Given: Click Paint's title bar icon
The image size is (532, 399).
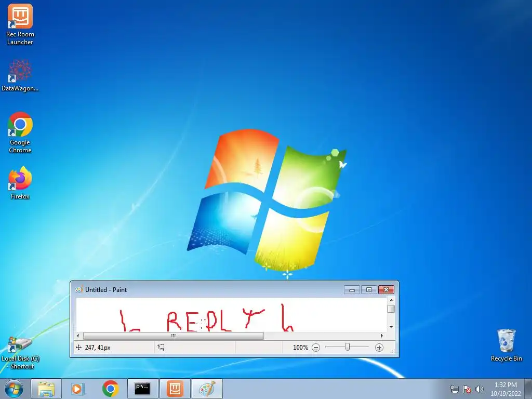Looking at the screenshot, I should tap(79, 289).
